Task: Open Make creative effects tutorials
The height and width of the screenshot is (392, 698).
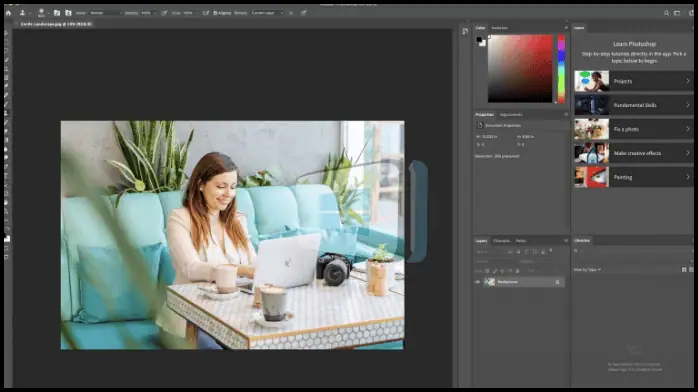Action: 633,153
